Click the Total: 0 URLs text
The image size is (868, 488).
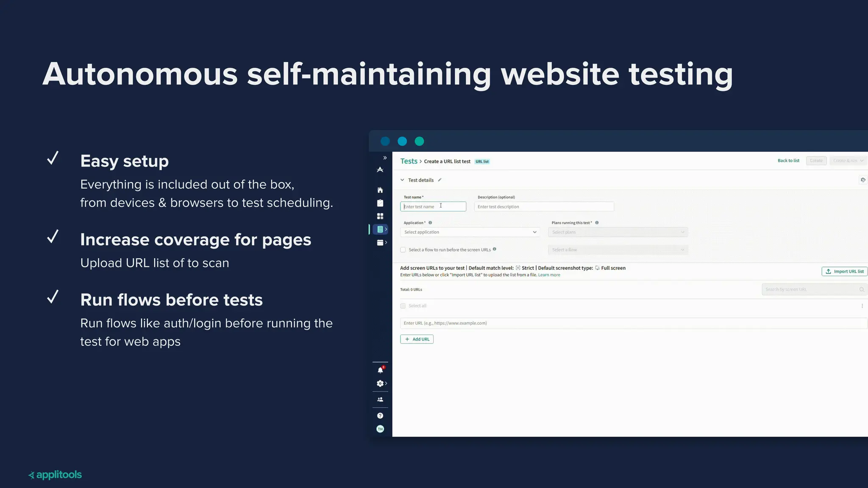(411, 290)
